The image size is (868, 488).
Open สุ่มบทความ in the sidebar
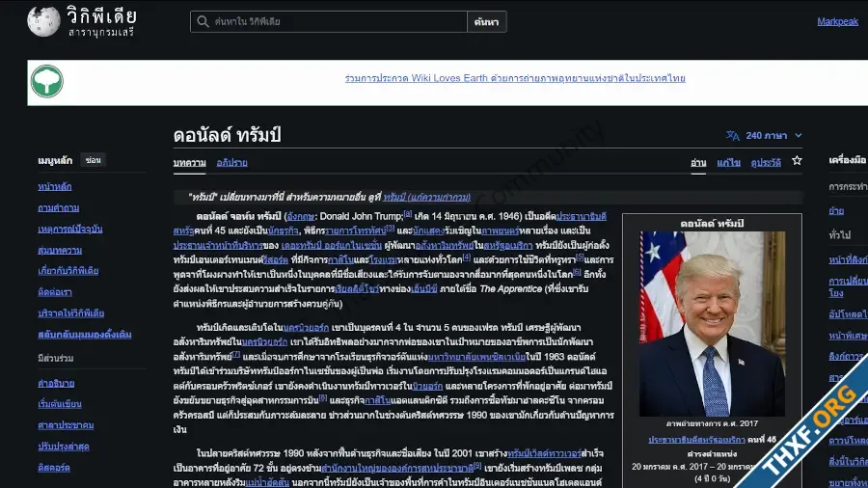point(60,250)
